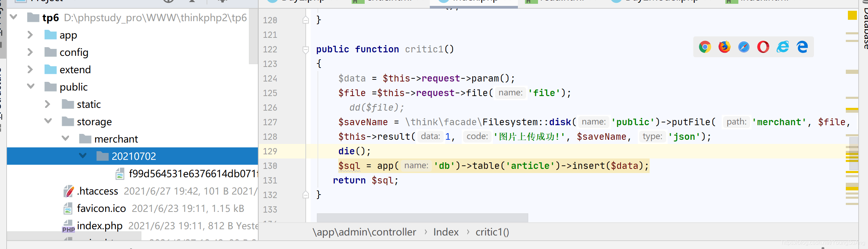
Task: Click the $sql insert statement line
Action: pos(493,166)
